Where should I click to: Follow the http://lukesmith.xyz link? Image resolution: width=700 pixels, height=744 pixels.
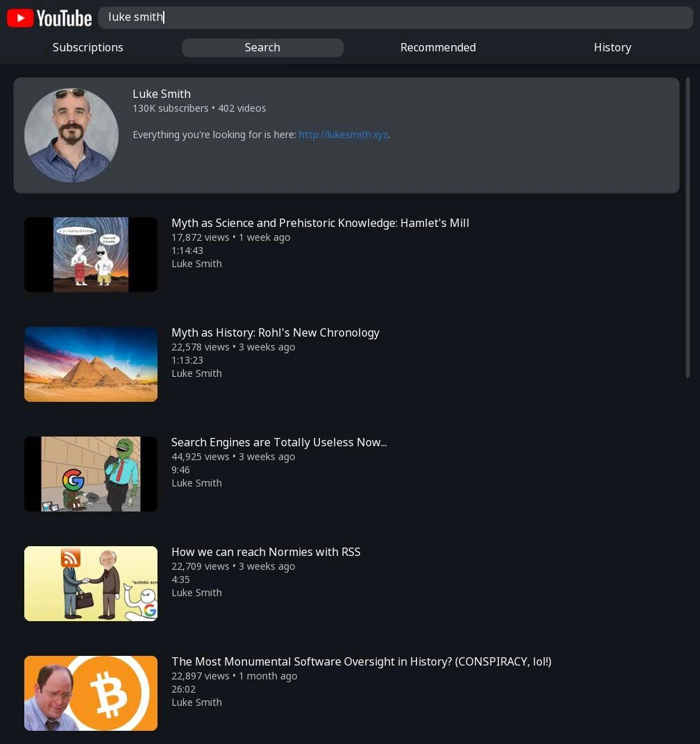343,135
